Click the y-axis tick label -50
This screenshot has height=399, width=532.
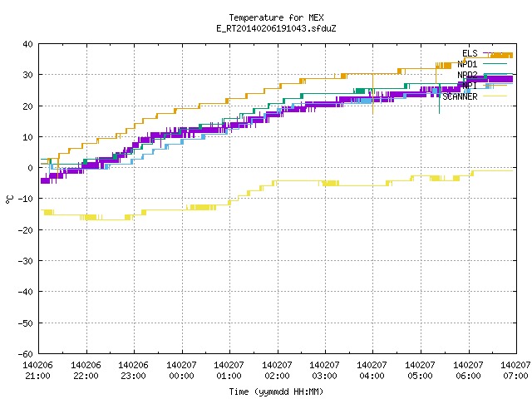[26, 323]
